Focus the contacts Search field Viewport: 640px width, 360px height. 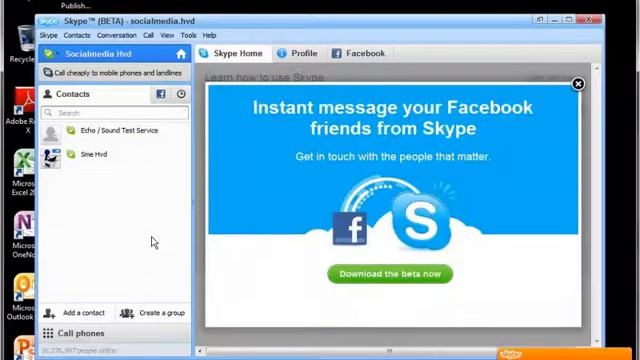[115, 113]
